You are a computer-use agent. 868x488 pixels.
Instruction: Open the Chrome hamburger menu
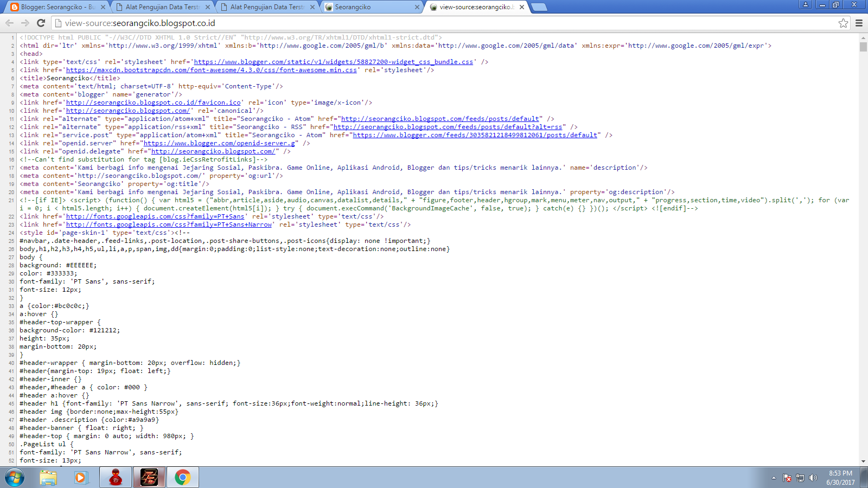click(859, 23)
